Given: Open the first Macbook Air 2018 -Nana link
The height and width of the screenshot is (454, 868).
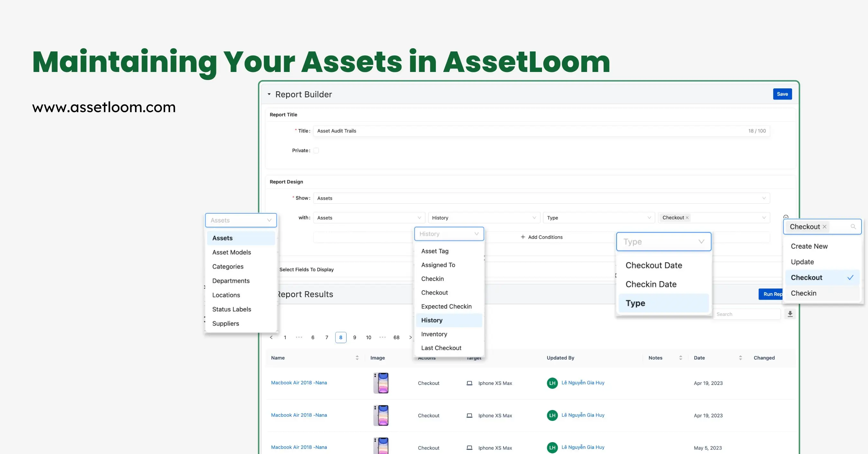Looking at the screenshot, I should pyautogui.click(x=299, y=383).
